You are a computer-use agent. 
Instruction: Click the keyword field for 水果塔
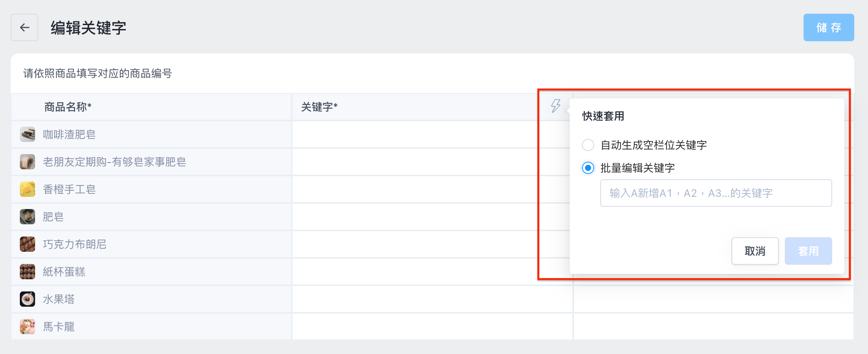tap(432, 299)
